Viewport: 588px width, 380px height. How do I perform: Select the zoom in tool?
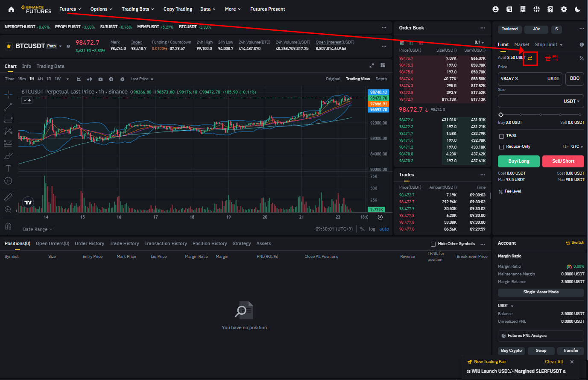[x=8, y=210]
